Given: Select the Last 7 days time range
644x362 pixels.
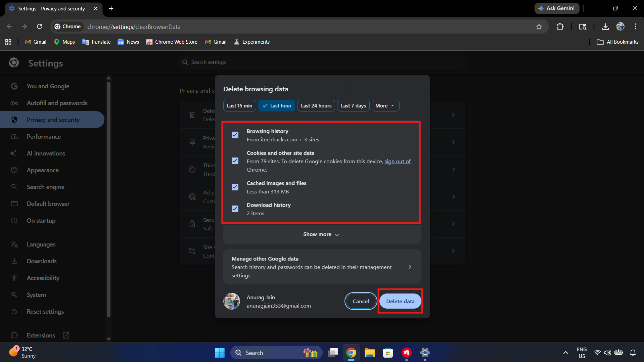Looking at the screenshot, I should click(353, 106).
